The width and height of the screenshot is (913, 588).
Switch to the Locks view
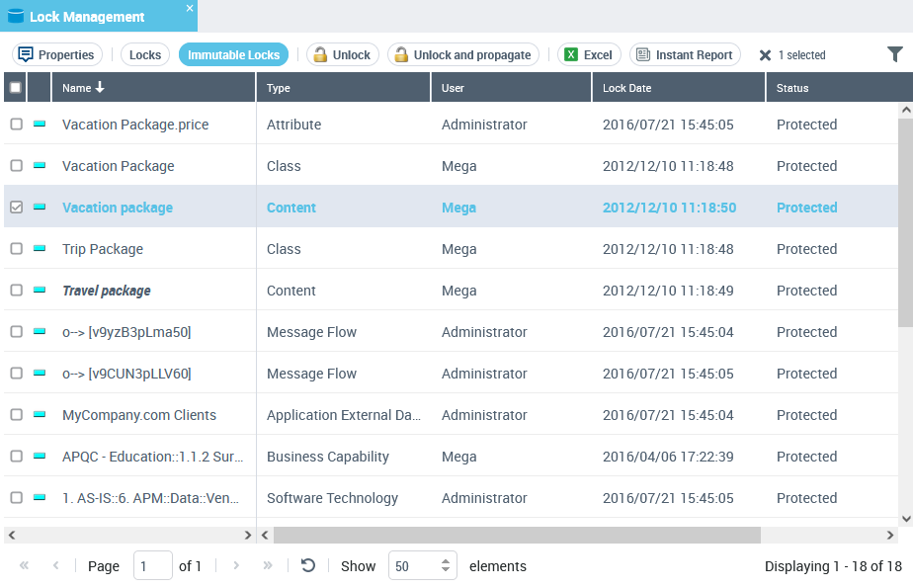click(x=145, y=55)
